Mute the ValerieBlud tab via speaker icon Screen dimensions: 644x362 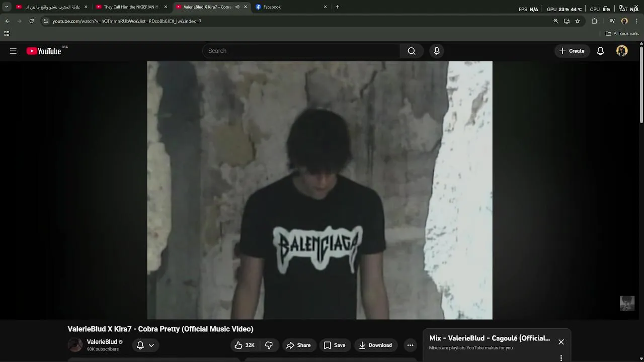[x=237, y=7]
